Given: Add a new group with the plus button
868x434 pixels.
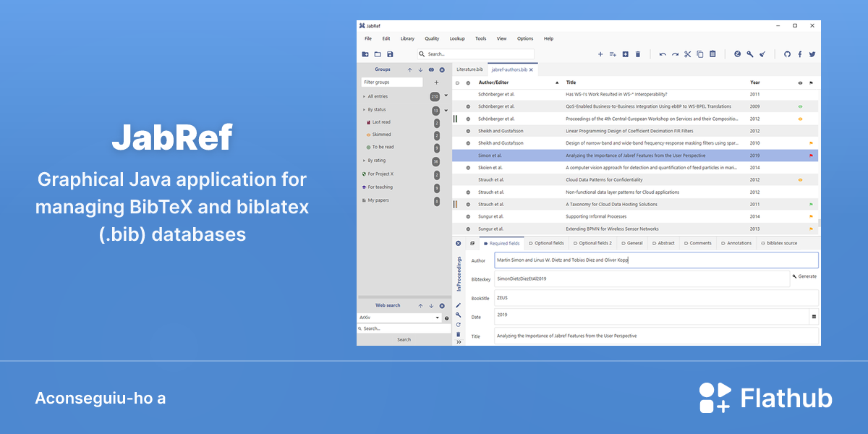Looking at the screenshot, I should click(436, 82).
